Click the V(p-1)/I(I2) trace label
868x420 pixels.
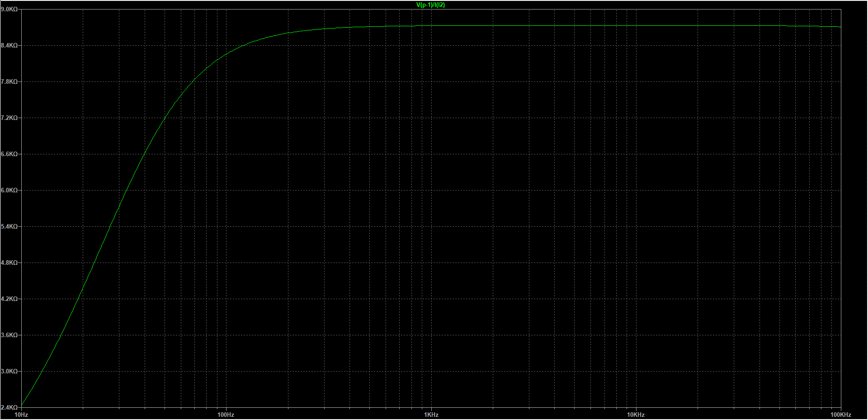430,5
